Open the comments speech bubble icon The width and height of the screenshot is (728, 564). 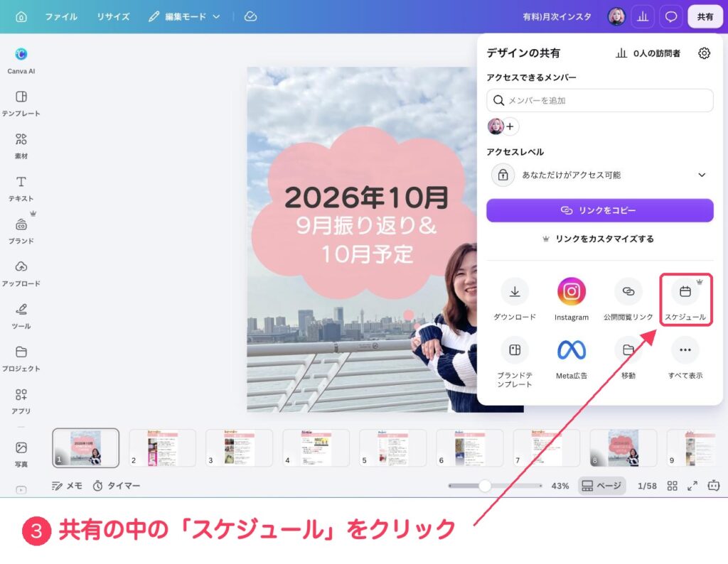coord(671,17)
